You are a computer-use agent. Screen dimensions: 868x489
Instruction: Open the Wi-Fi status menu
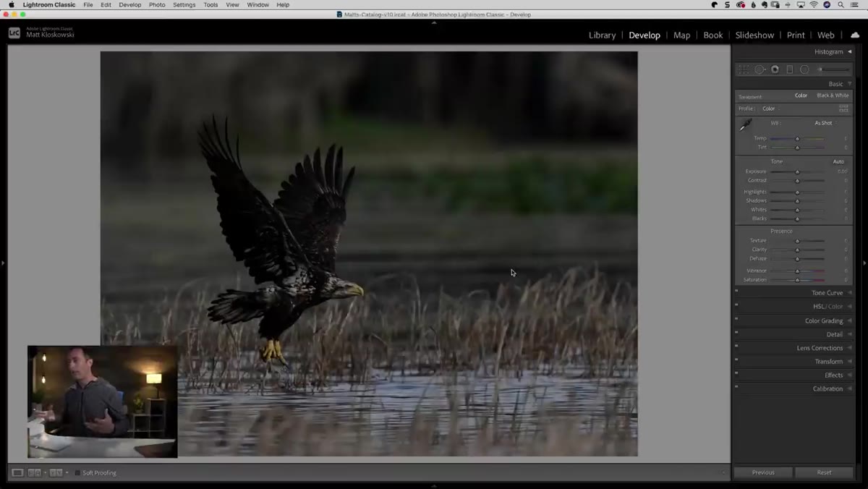(x=814, y=4)
